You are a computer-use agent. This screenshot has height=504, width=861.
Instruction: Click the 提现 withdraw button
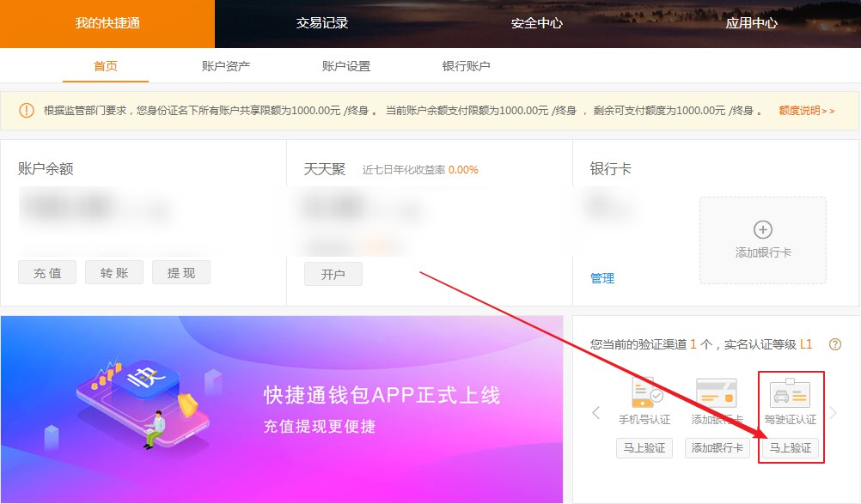[180, 272]
